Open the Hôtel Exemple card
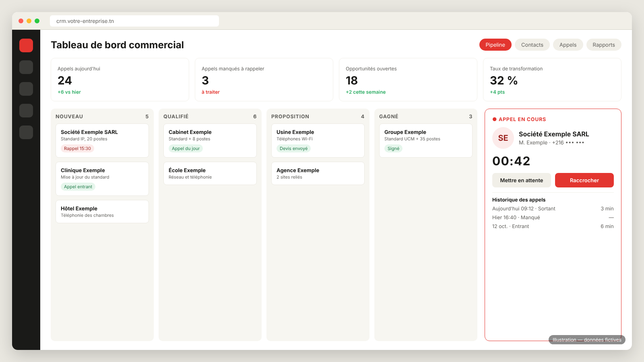Viewport: 644px width, 362px height. point(102,212)
